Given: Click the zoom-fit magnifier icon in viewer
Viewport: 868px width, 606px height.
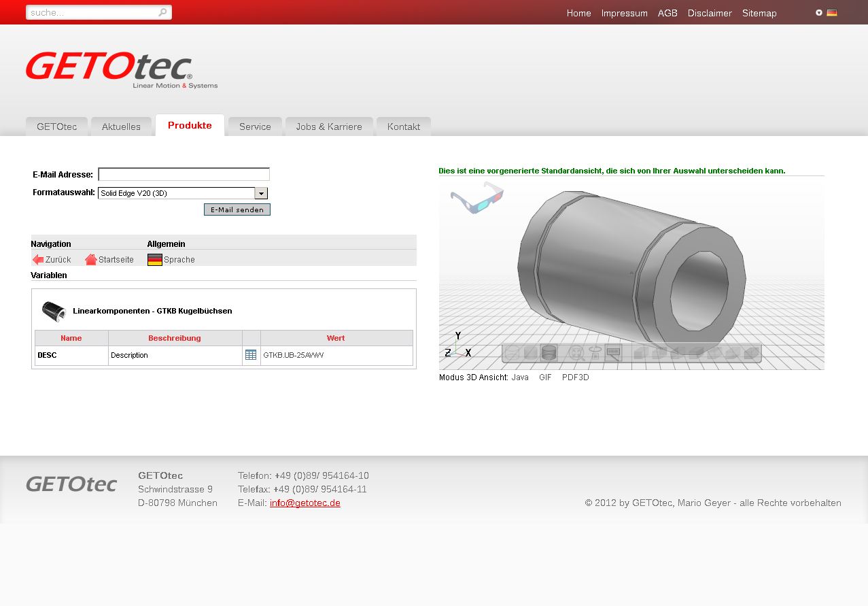Looking at the screenshot, I should [576, 353].
